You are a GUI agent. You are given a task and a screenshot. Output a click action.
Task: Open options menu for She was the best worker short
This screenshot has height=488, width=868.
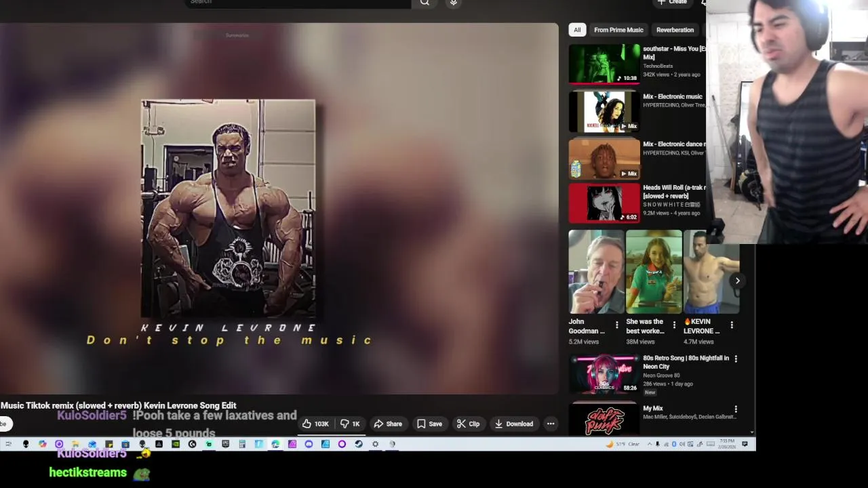pos(674,325)
